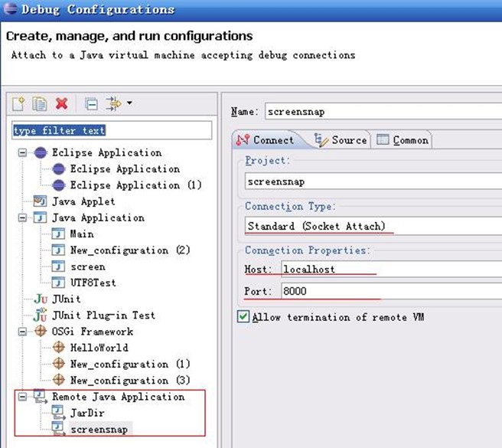Collapse the Java Application tree node
Screen dimensions: 502x448
tap(23, 218)
